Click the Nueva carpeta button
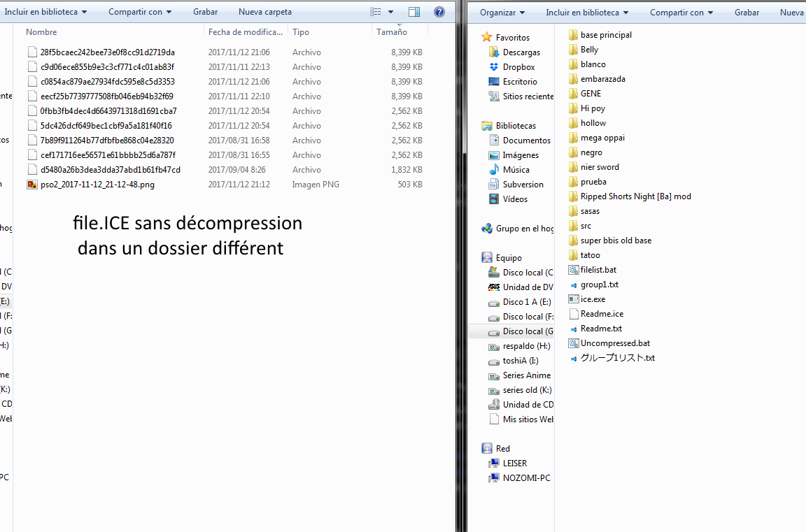 point(265,12)
